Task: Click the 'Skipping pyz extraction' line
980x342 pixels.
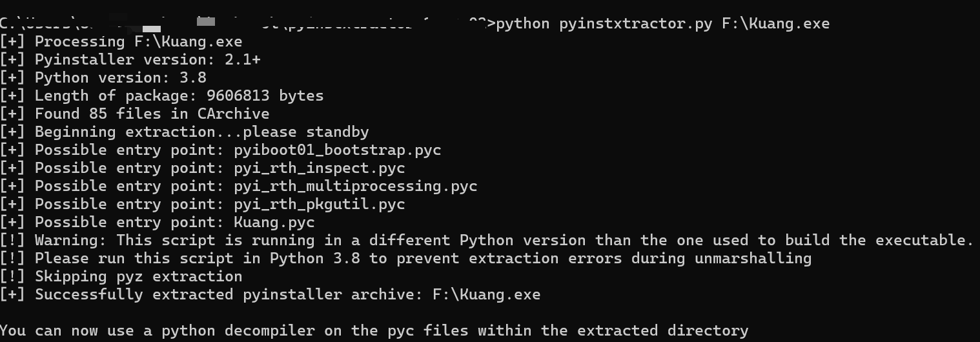Action: (x=138, y=277)
